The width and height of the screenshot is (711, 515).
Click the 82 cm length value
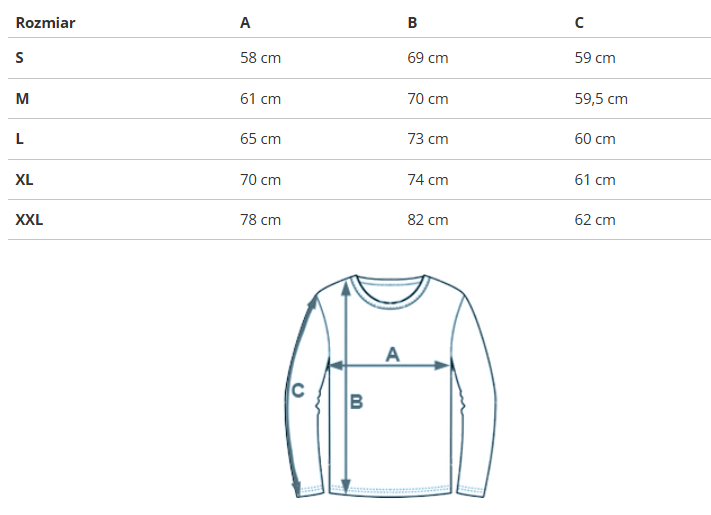427,220
